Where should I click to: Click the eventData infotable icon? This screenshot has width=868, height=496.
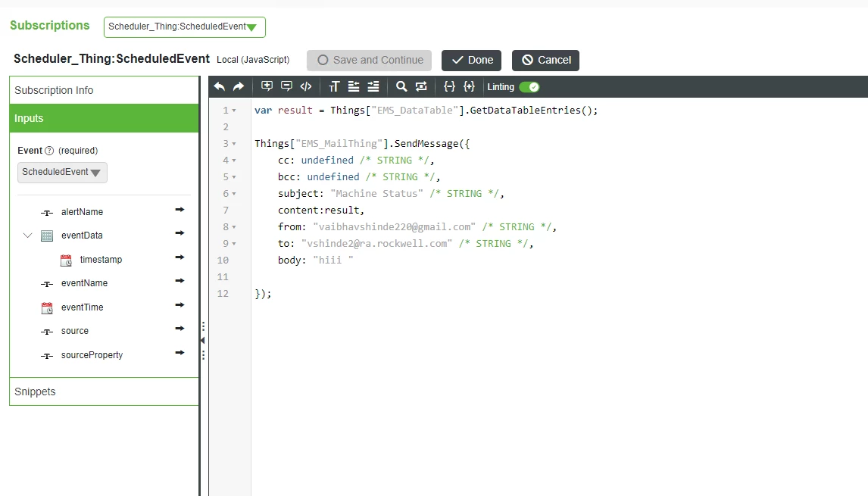(47, 236)
